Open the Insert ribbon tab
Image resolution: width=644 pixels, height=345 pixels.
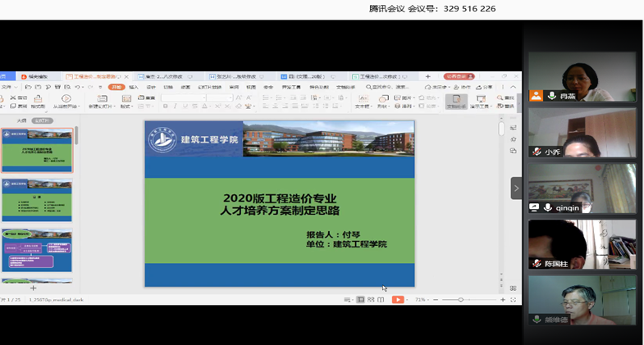tap(133, 87)
